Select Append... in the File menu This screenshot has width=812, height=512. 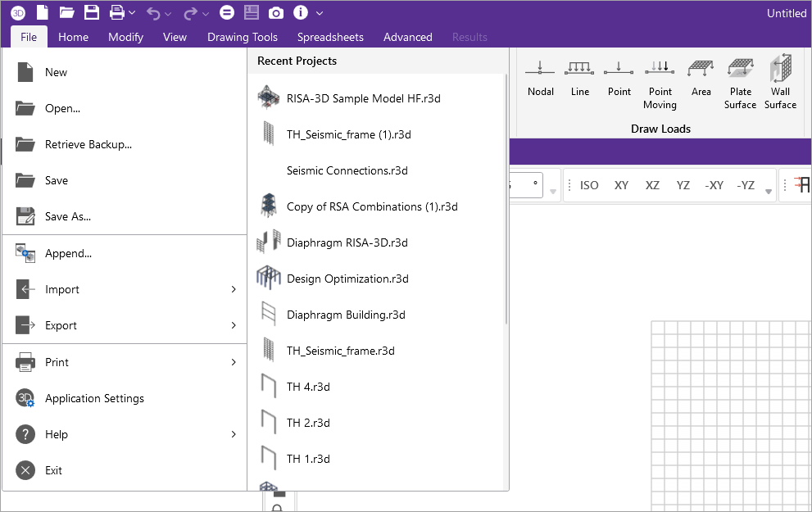(125, 253)
